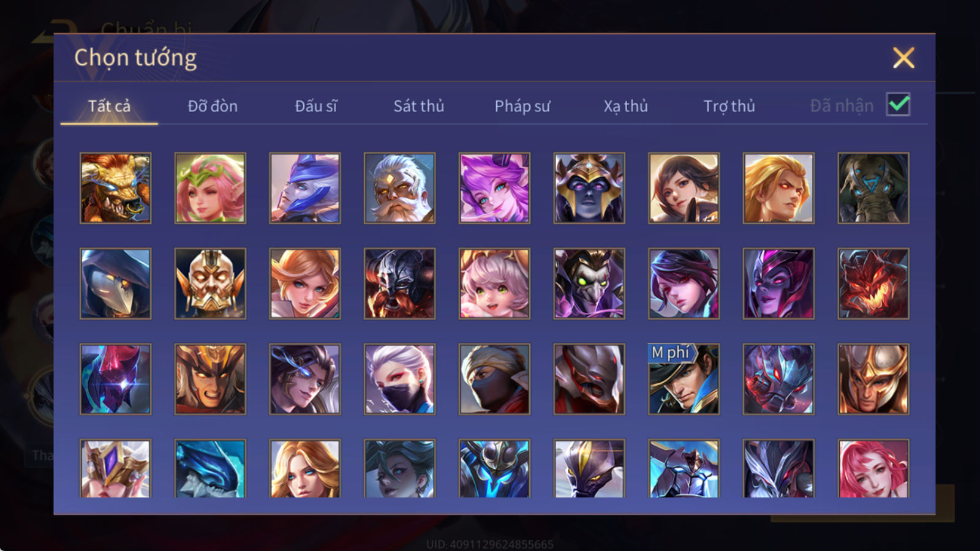Choose the hooded plague-doctor mask hero

(115, 283)
